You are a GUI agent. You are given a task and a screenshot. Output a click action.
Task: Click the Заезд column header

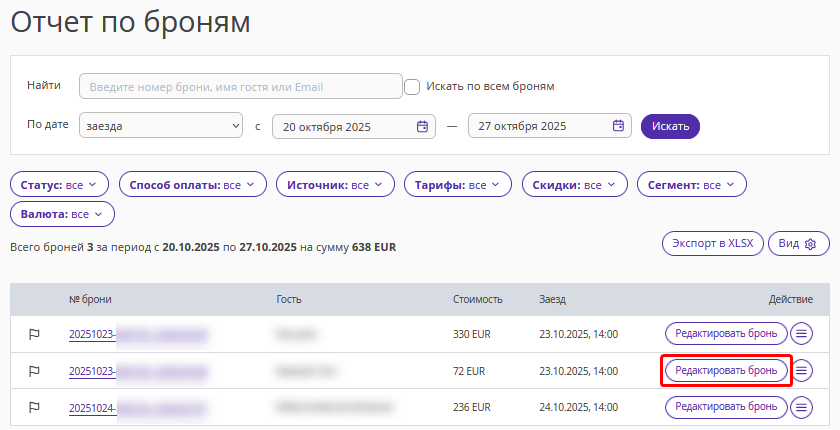click(552, 299)
